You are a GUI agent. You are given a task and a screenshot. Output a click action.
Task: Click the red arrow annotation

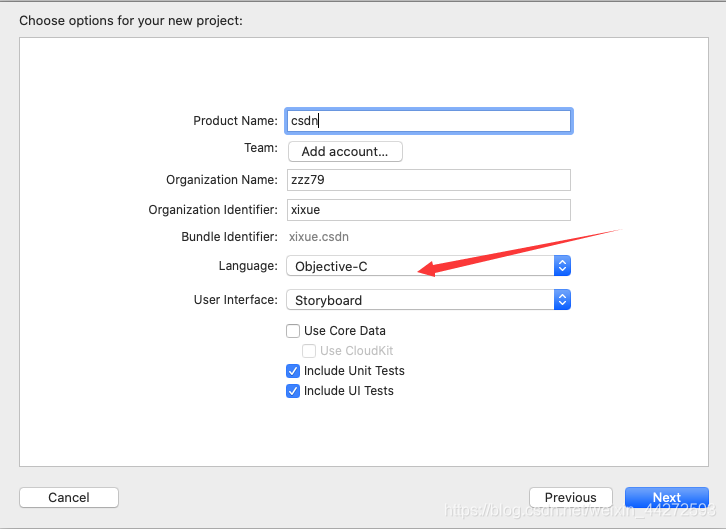coord(520,250)
